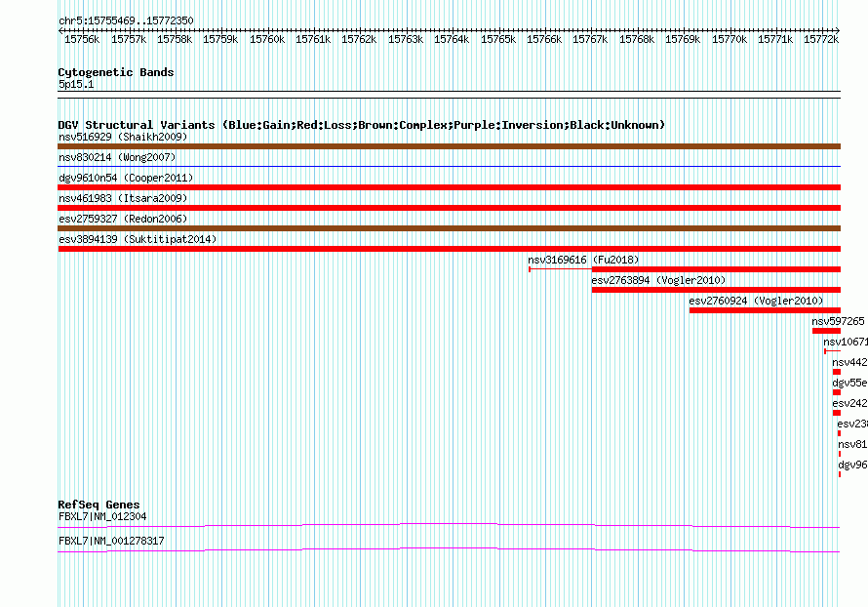Screen dimensions: 868x607
Task: Click the short red bar under nsv597265
Action: [x=826, y=331]
